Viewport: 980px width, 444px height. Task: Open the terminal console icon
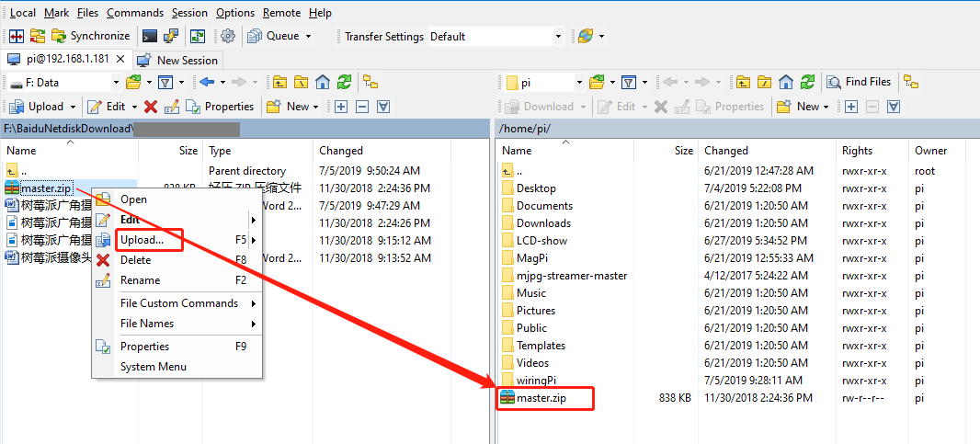point(149,36)
